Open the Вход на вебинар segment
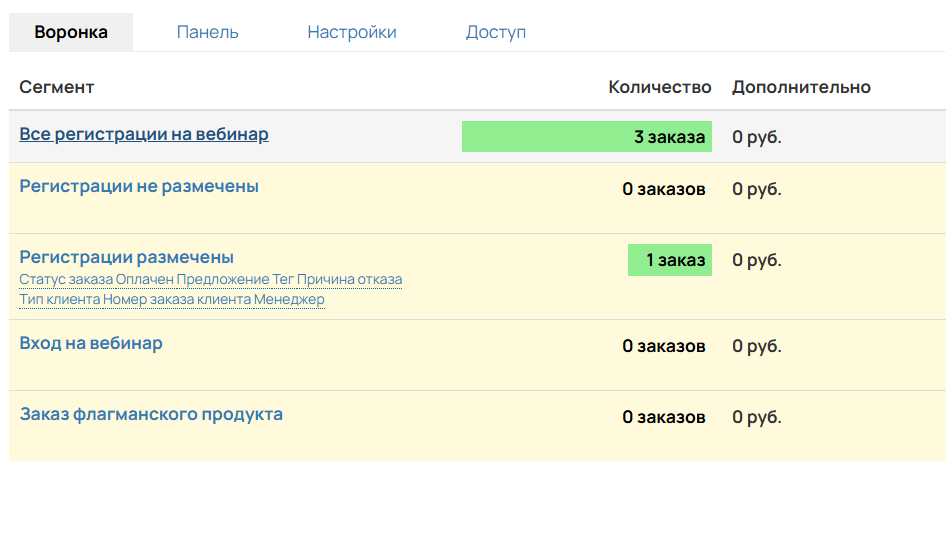The height and width of the screenshot is (540, 946). pos(91,343)
